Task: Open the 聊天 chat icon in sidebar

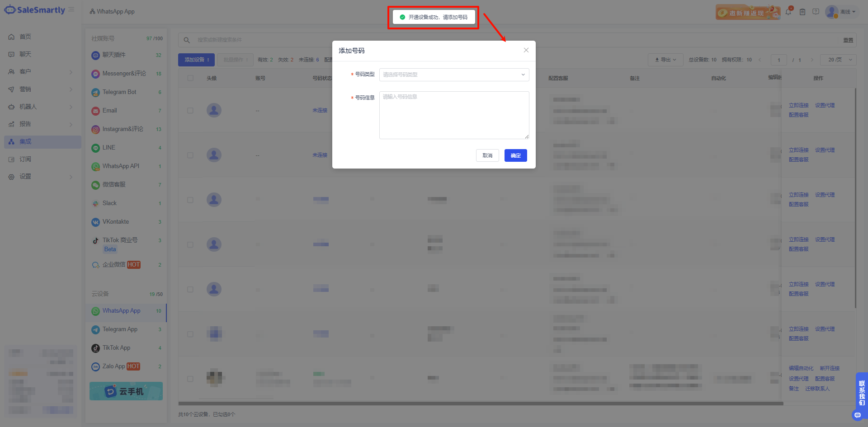Action: click(x=11, y=54)
